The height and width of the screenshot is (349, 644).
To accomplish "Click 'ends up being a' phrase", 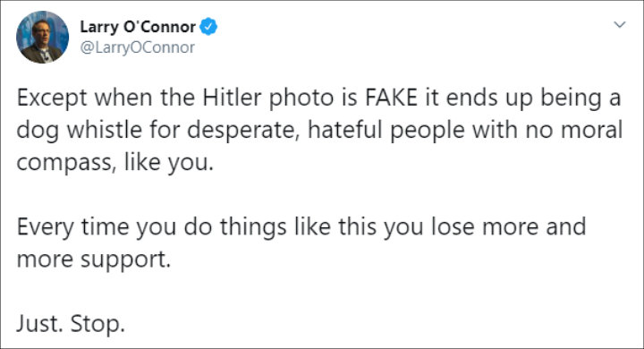I will pos(533,98).
